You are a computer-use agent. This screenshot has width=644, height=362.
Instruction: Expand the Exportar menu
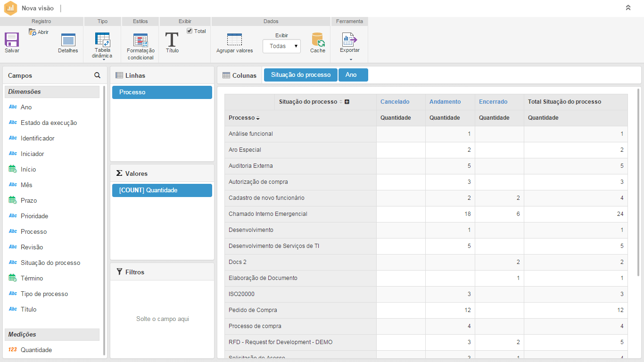click(350, 59)
